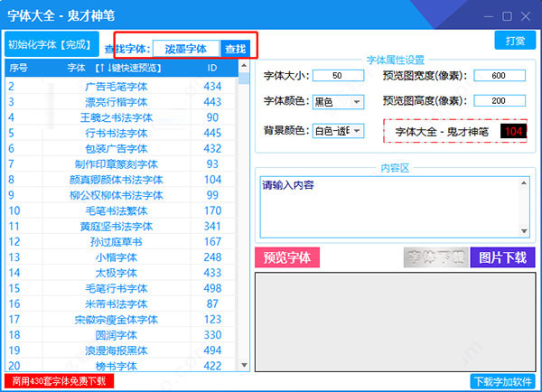Click the 查找 search button
The height and width of the screenshot is (392, 542).
[x=235, y=49]
